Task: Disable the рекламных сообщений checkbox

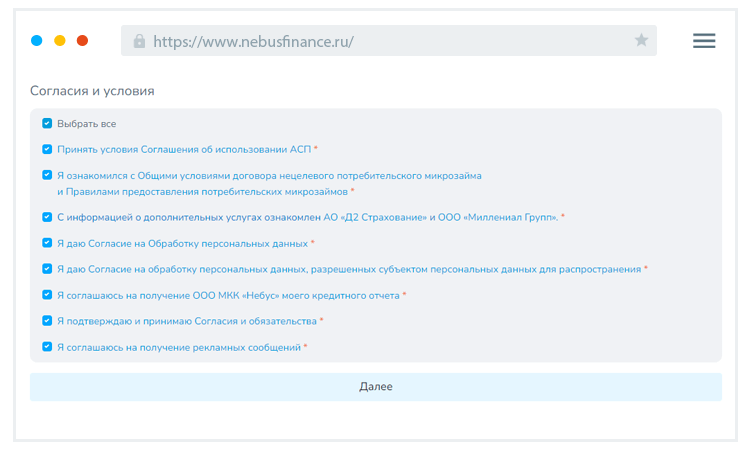Action: (47, 347)
